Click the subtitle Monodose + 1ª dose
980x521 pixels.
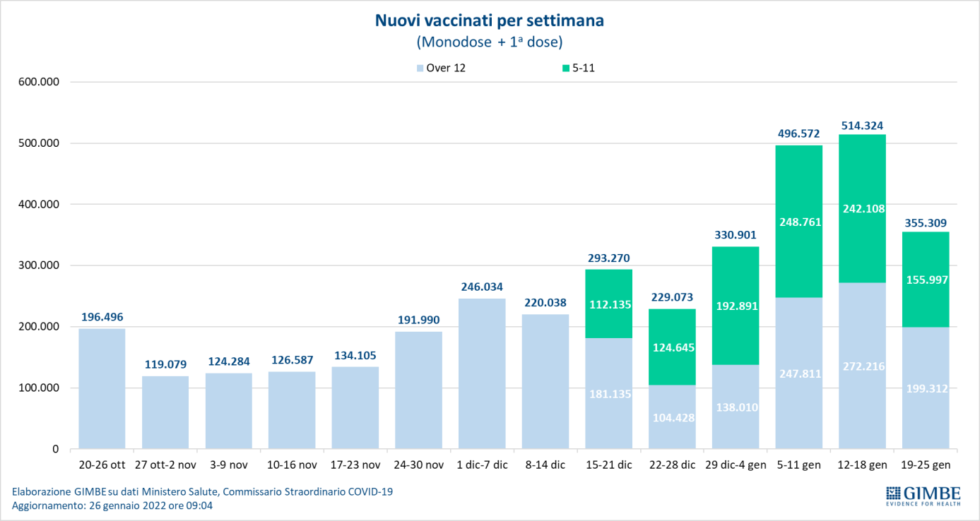[x=489, y=42]
